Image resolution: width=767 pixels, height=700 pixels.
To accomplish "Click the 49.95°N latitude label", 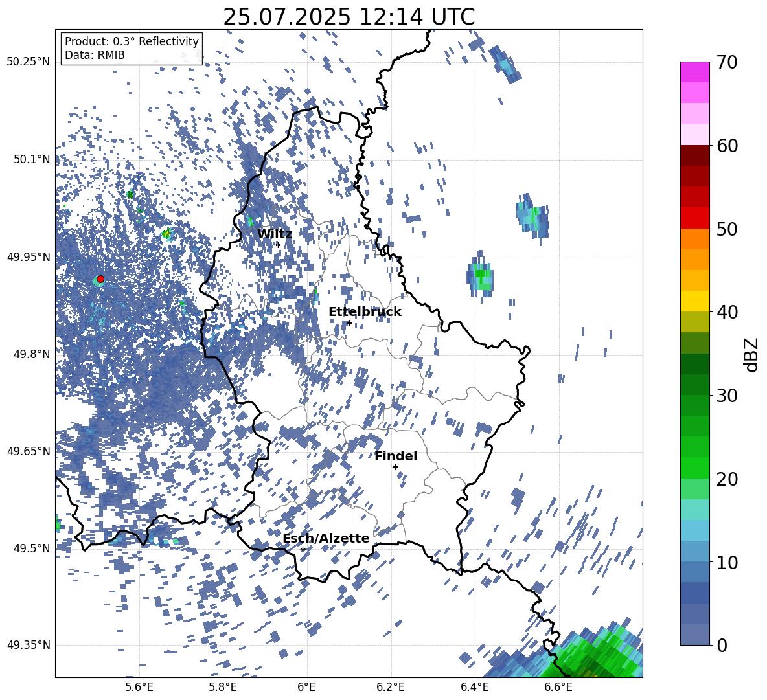I will (29, 256).
